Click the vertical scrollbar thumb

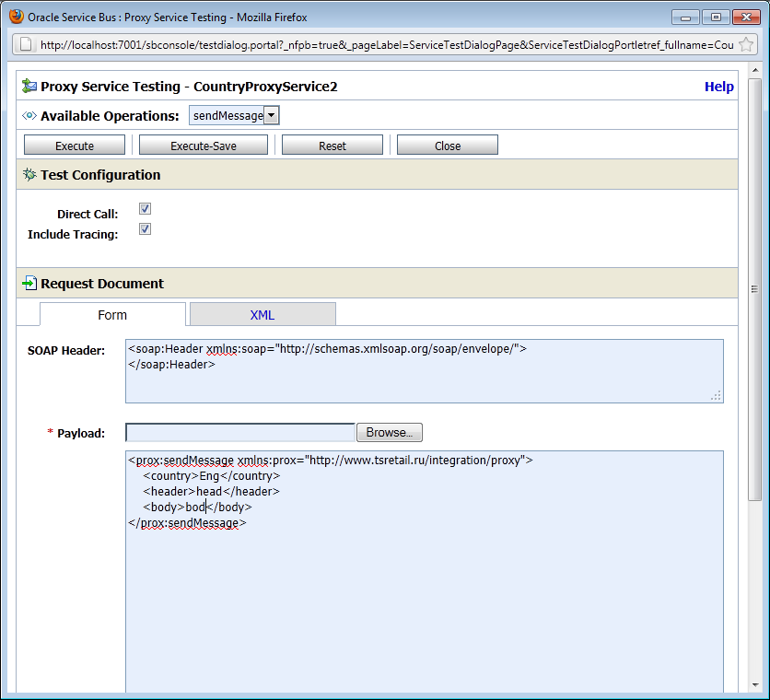point(754,289)
